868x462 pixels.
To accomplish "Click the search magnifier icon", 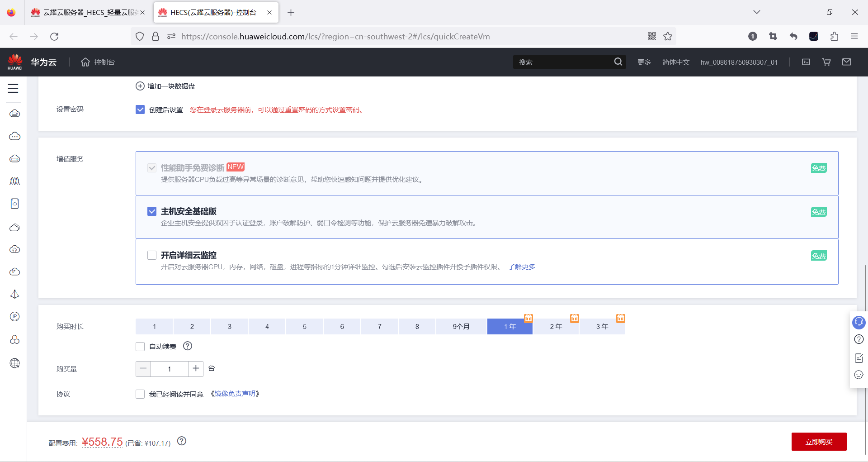I will point(618,62).
